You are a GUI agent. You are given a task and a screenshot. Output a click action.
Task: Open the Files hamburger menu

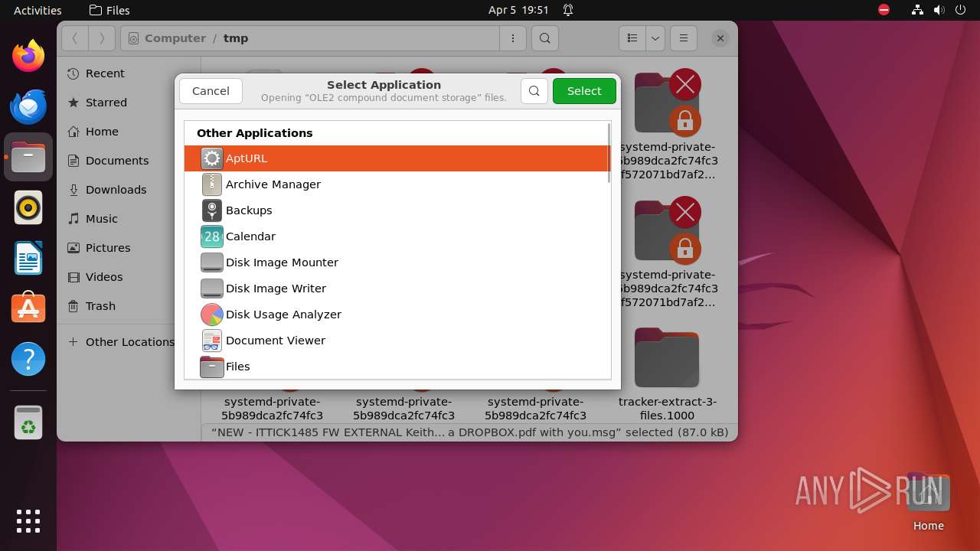684,38
